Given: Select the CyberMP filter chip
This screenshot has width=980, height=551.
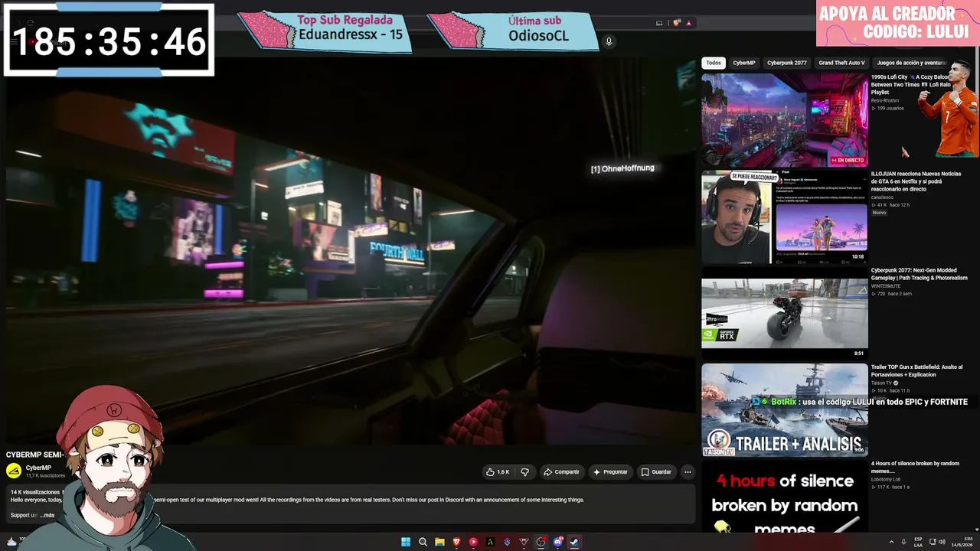Looking at the screenshot, I should tap(744, 63).
